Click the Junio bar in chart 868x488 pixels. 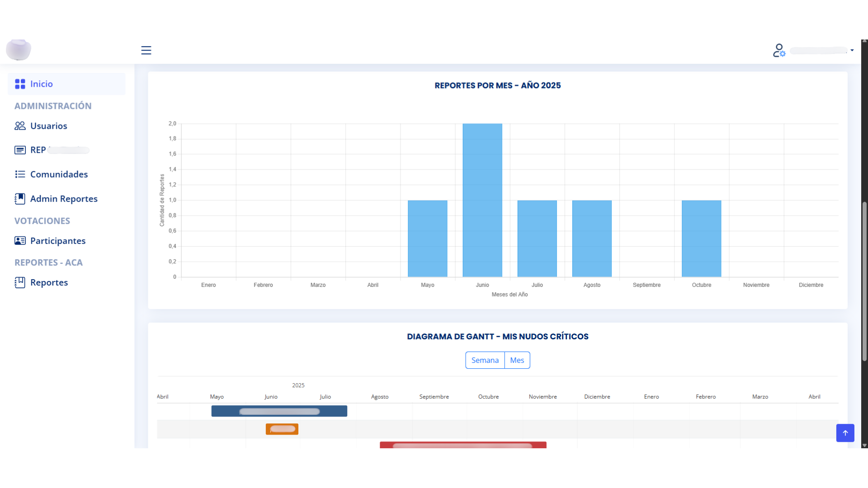coord(482,200)
